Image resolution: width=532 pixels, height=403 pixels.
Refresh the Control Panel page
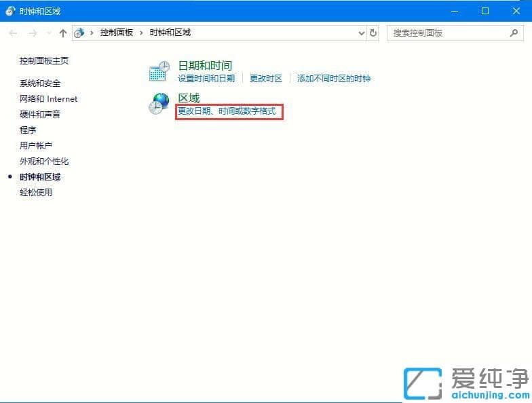coord(373,33)
